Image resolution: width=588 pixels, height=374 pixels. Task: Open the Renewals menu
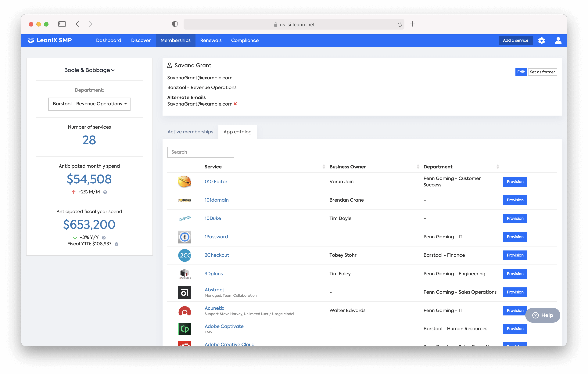(x=211, y=40)
